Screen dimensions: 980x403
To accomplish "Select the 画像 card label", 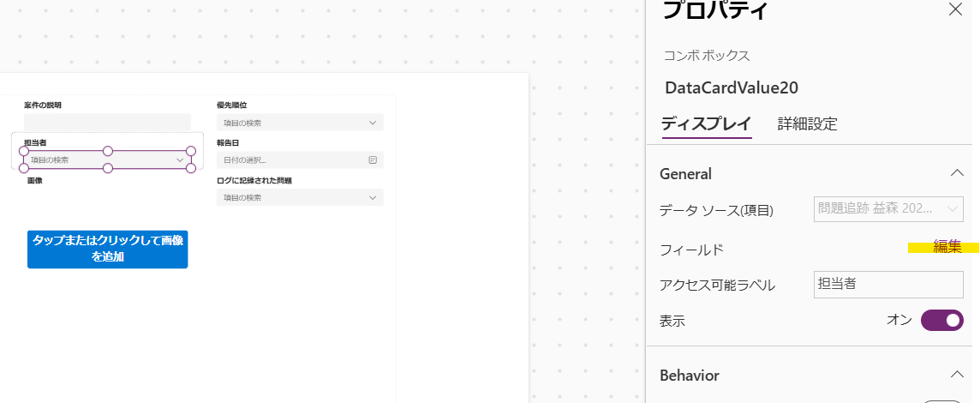I will click(x=35, y=180).
